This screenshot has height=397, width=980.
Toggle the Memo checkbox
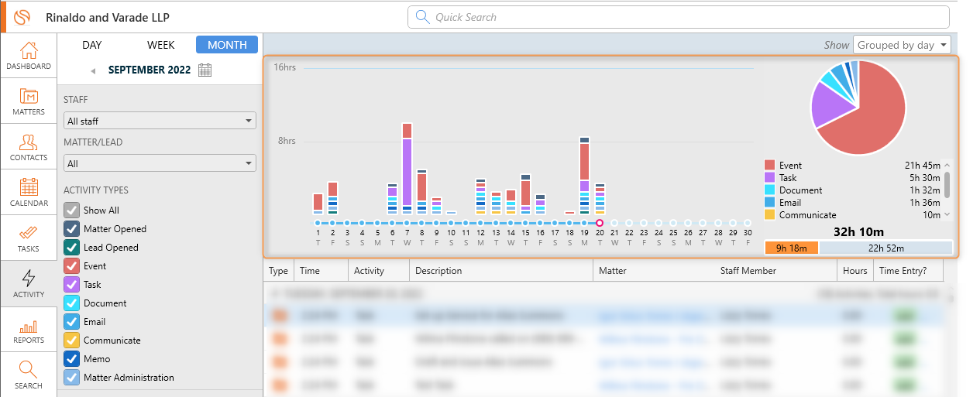(x=71, y=359)
